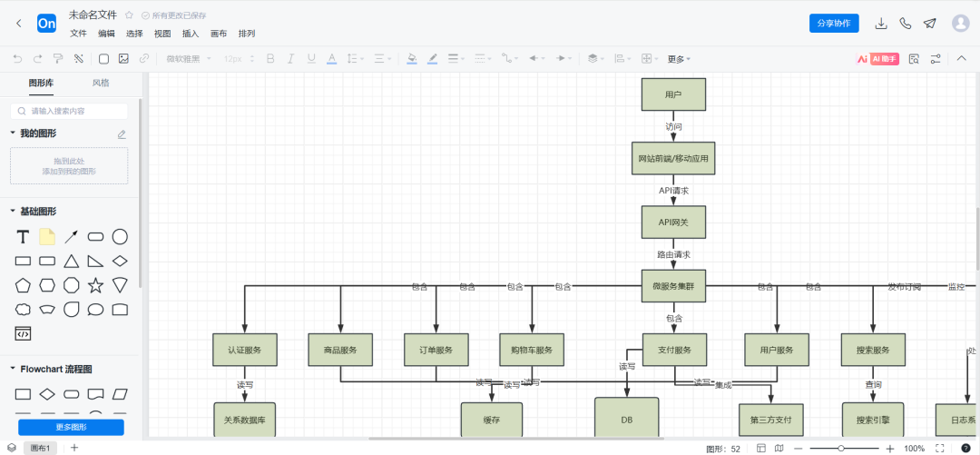Star the 未命名文件 document
This screenshot has height=455, width=980.
pyautogui.click(x=129, y=15)
